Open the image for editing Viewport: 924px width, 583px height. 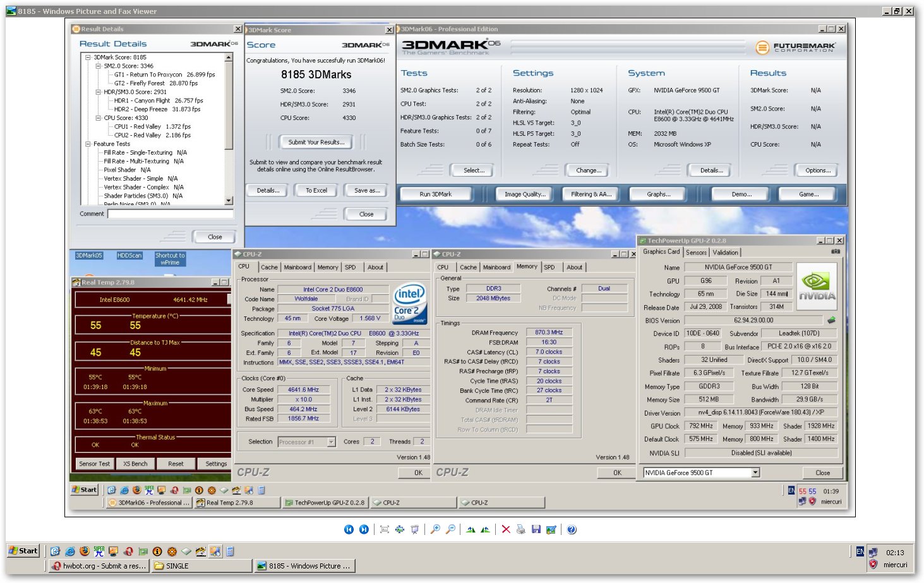coord(551,529)
